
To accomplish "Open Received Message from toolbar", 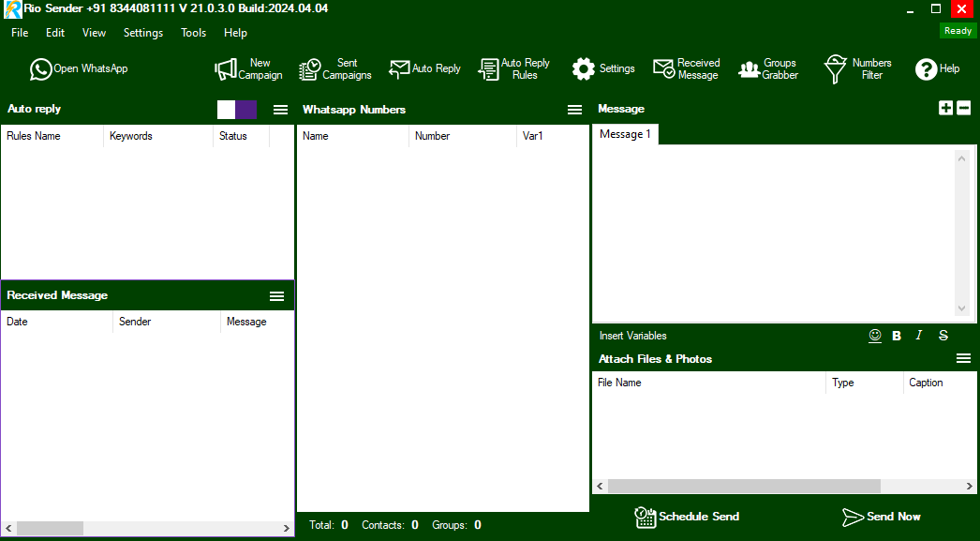I will click(686, 68).
